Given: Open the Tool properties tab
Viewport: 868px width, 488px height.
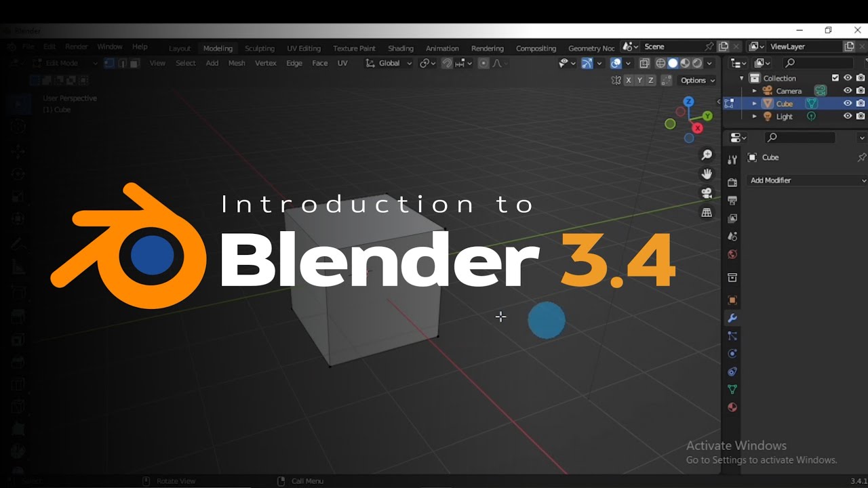Looking at the screenshot, I should point(732,160).
